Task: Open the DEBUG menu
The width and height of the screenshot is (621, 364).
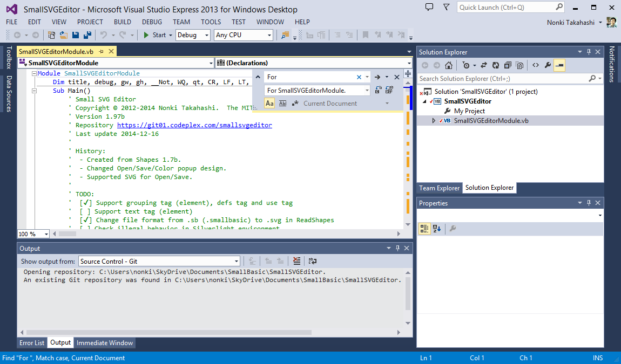Action: pos(152,22)
